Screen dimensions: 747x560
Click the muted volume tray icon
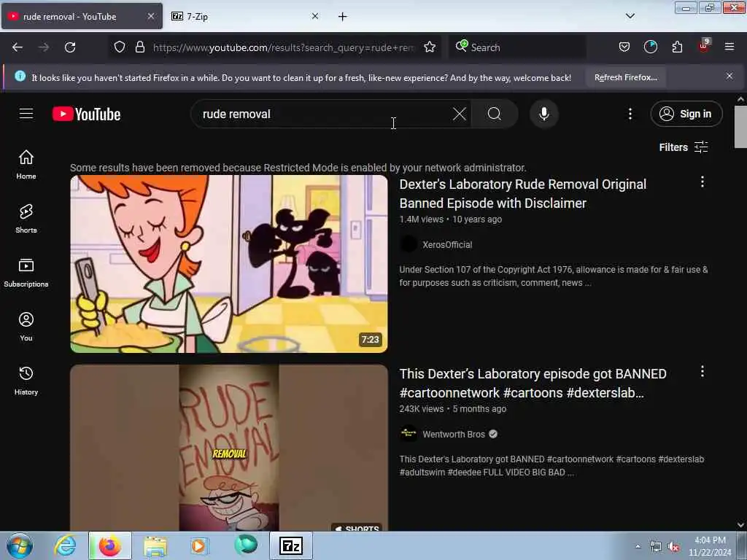pyautogui.click(x=673, y=547)
